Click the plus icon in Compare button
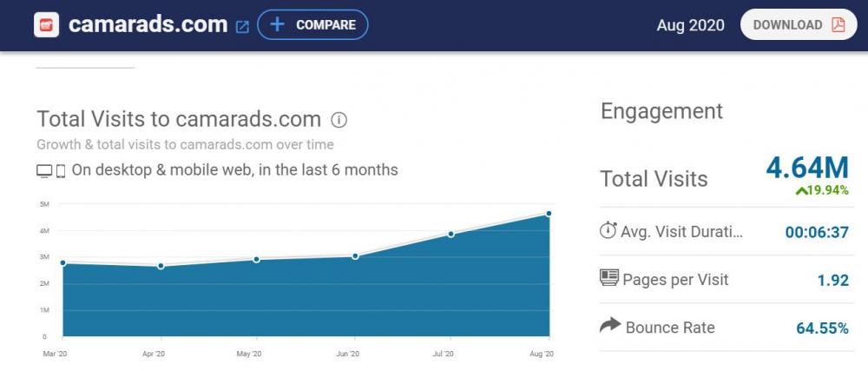The height and width of the screenshot is (371, 868). pos(277,24)
